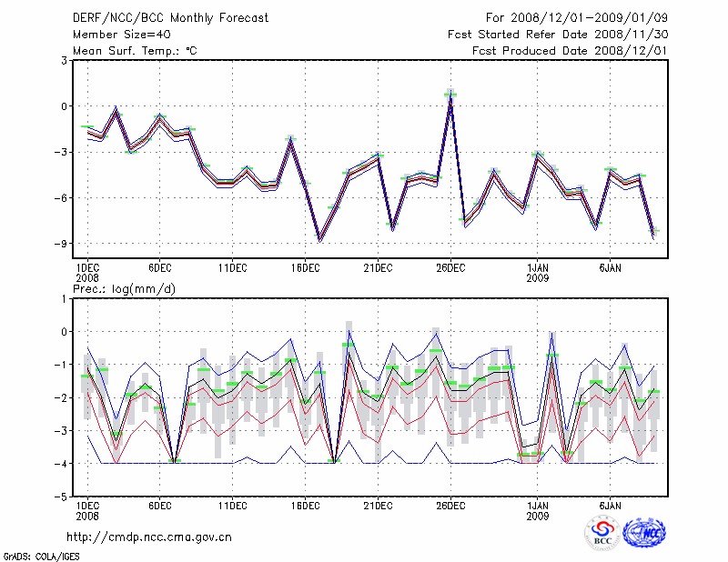Click the temperature peak at 26DEC
Image resolution: width=728 pixels, height=562 pixels.
(450, 95)
